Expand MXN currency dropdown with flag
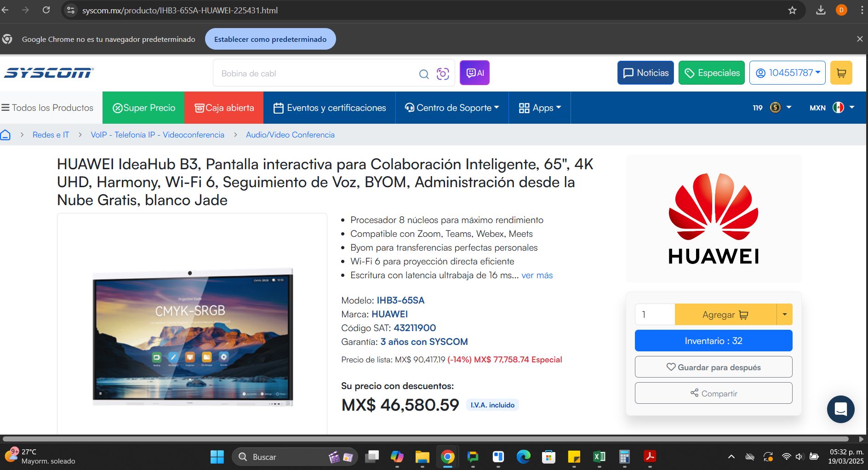The image size is (868, 470). pos(832,108)
